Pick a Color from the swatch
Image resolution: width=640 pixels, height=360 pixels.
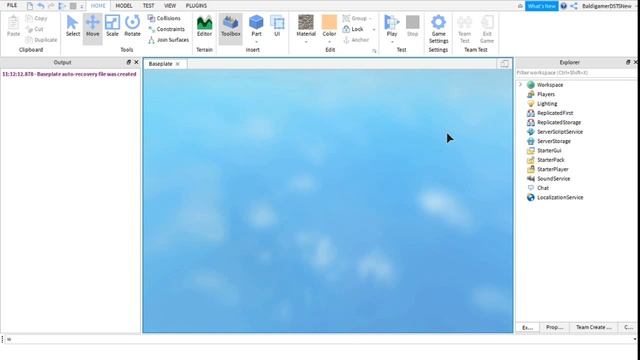329,25
